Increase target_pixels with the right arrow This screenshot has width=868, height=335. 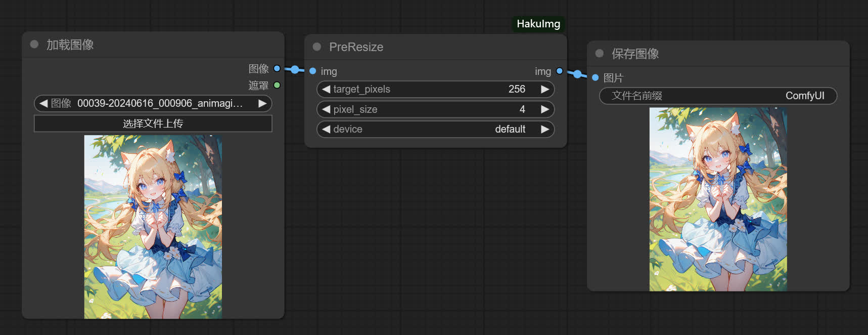click(545, 89)
